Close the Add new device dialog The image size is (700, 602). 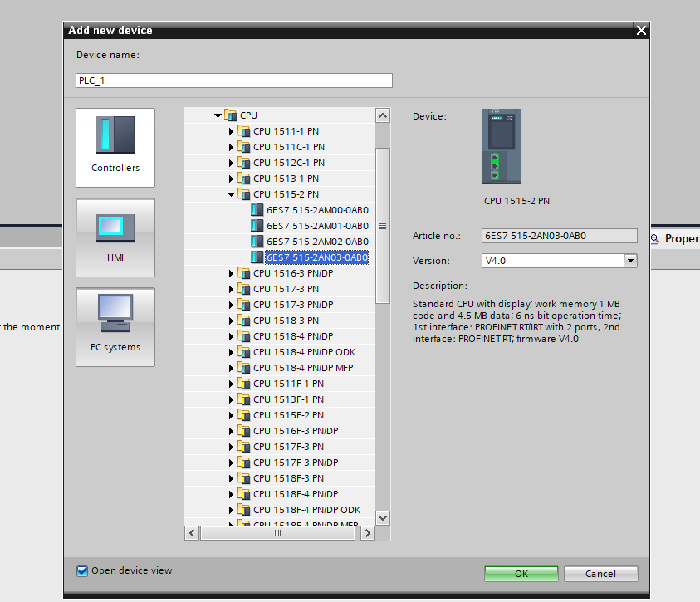[640, 31]
